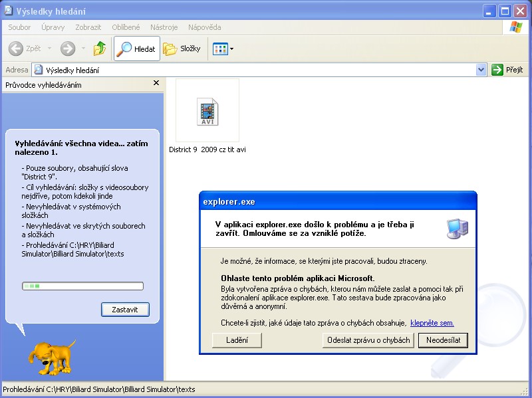532x398 pixels.
Task: Open the Oblíbené menu
Action: (x=126, y=27)
